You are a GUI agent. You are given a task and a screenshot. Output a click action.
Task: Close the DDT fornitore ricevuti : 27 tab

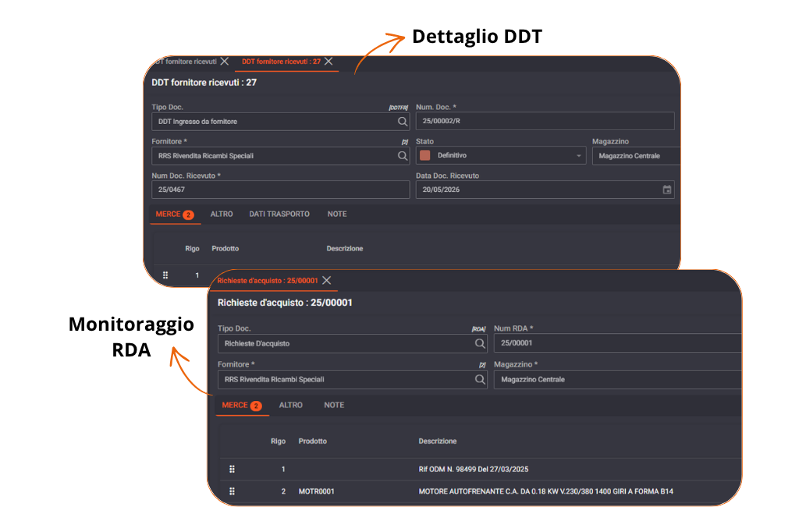[328, 61]
